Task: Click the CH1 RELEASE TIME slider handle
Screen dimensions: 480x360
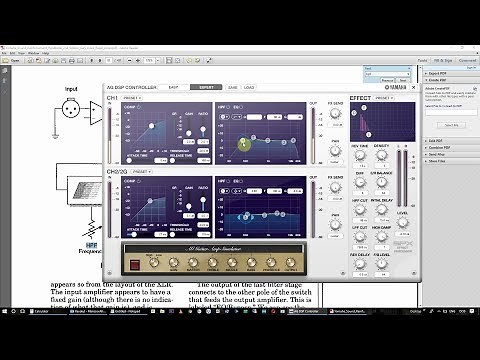Action: click(172, 160)
